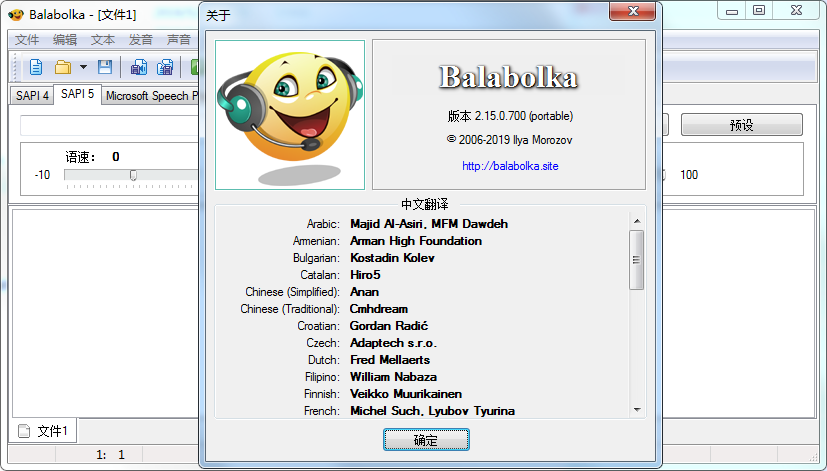Click the 语速 speed slider thumb
The image size is (827, 471).
[x=133, y=175]
